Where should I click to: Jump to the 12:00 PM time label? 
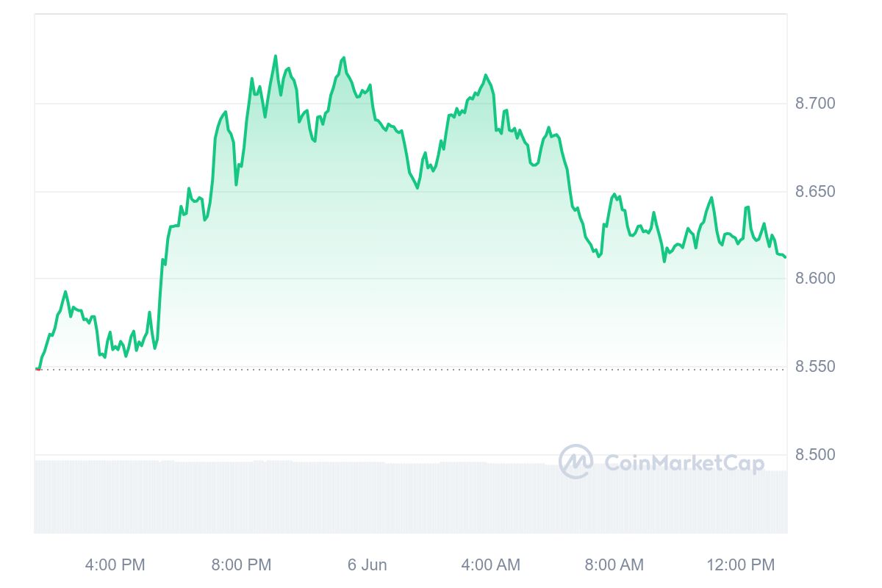coord(741,565)
